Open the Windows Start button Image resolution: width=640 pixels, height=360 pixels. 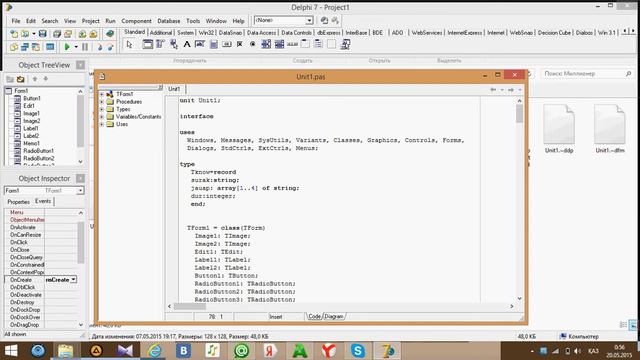coord(11,351)
